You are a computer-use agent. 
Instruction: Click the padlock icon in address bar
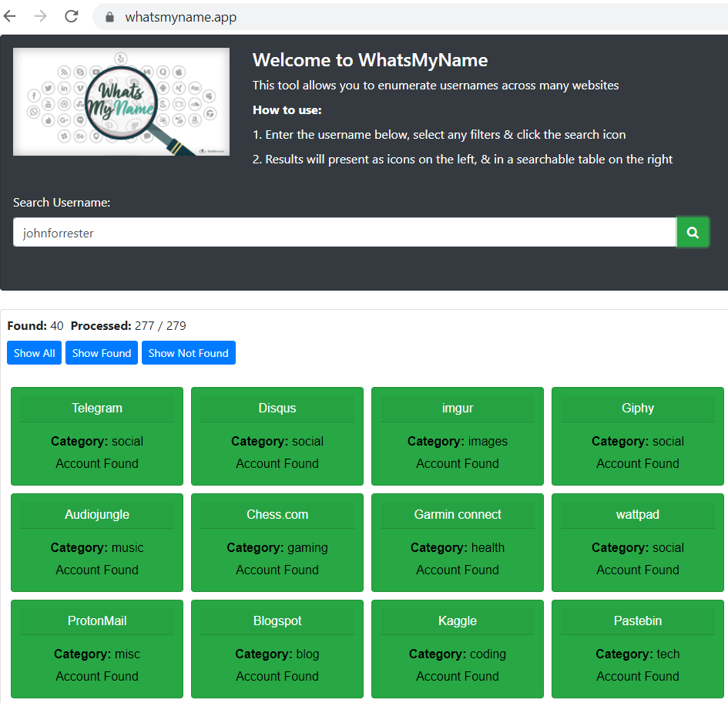coord(109,17)
